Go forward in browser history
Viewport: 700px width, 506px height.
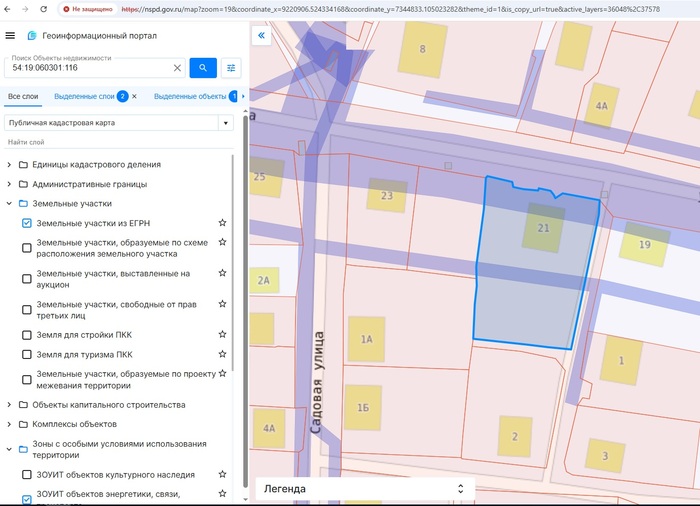25,9
